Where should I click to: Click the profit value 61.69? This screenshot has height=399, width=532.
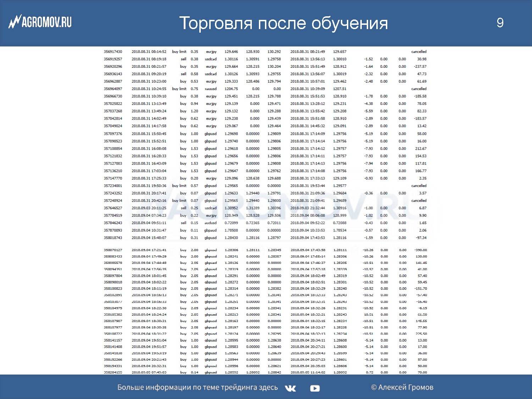[422, 82]
